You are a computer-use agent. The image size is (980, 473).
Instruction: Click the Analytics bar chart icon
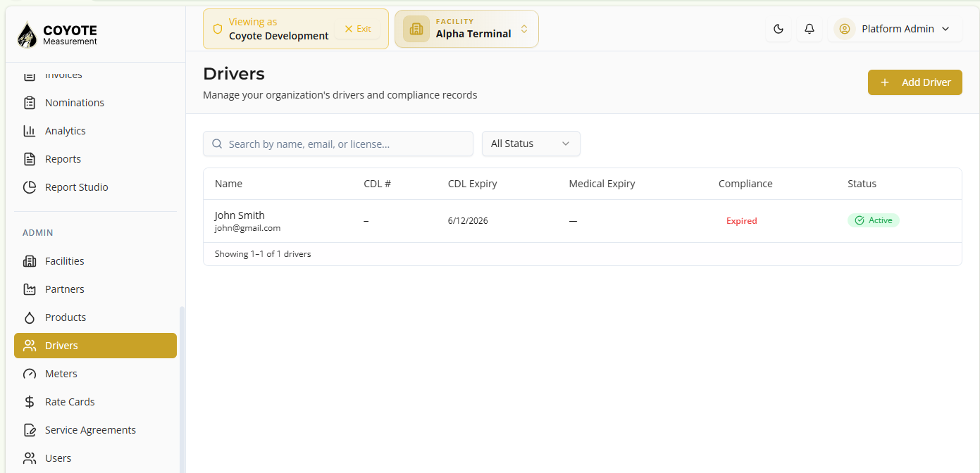pos(30,131)
